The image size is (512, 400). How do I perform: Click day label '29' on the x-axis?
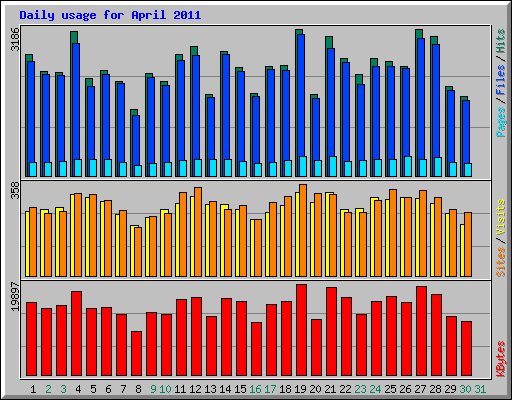point(450,389)
